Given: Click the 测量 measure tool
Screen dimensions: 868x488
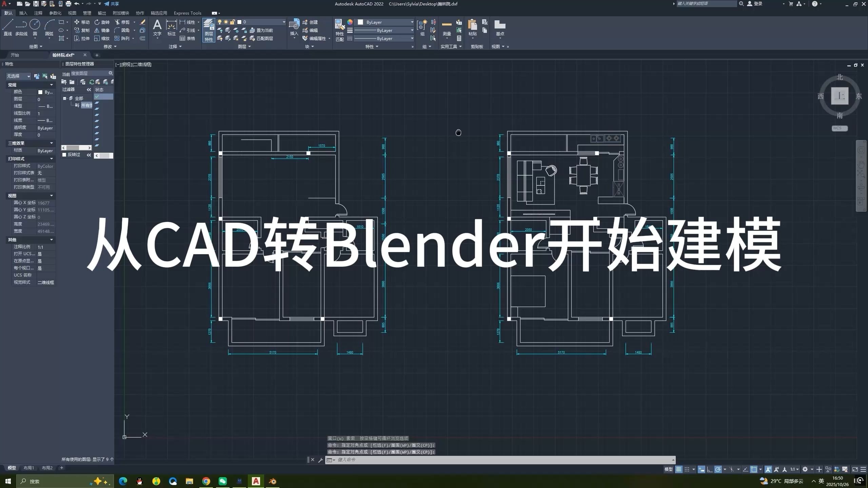Looking at the screenshot, I should [x=446, y=27].
